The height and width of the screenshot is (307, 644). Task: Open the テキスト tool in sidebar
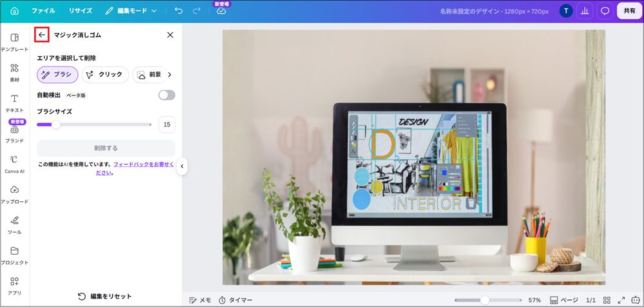click(x=14, y=103)
